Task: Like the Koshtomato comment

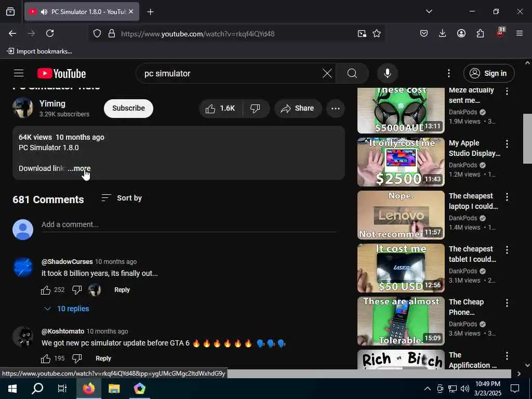Action: [46, 358]
